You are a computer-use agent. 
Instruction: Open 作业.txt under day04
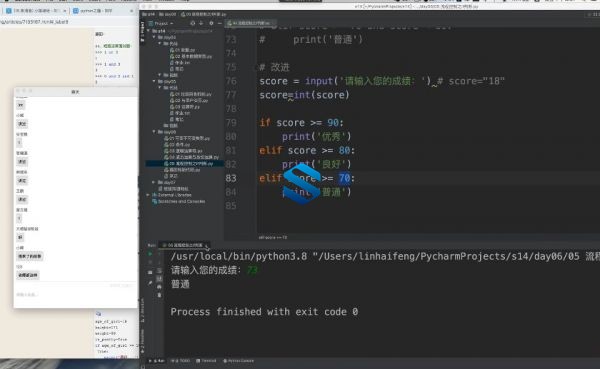pos(179,62)
